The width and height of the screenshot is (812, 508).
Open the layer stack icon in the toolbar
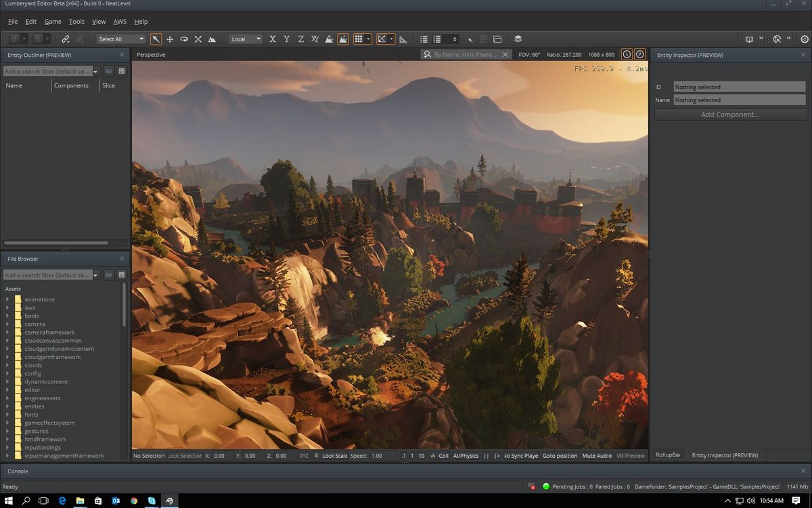tap(518, 39)
